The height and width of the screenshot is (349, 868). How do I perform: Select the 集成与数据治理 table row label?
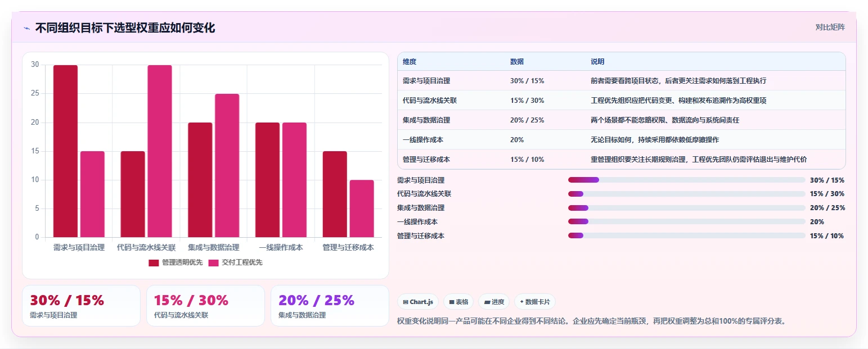click(426, 120)
